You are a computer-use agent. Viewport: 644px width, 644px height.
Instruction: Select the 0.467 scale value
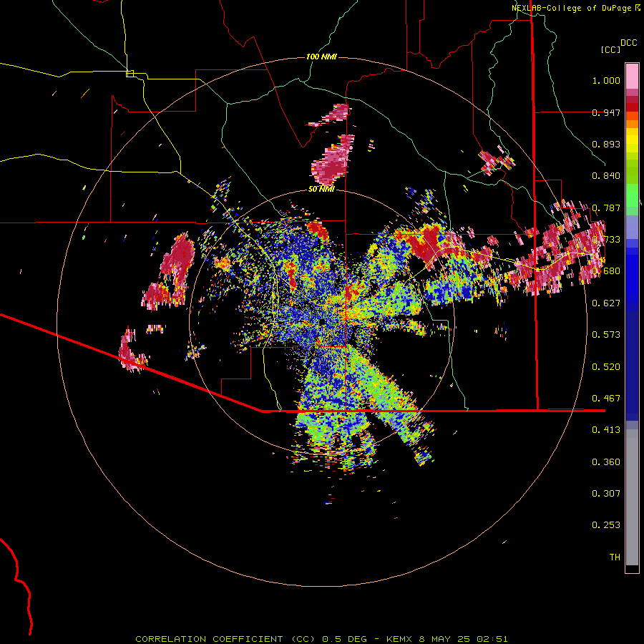pos(606,399)
